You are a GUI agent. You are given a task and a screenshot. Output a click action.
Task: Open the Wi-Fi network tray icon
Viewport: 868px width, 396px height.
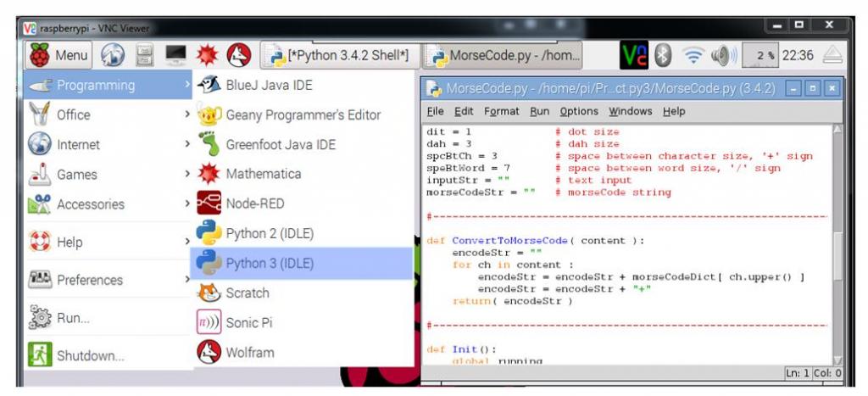[x=692, y=55]
